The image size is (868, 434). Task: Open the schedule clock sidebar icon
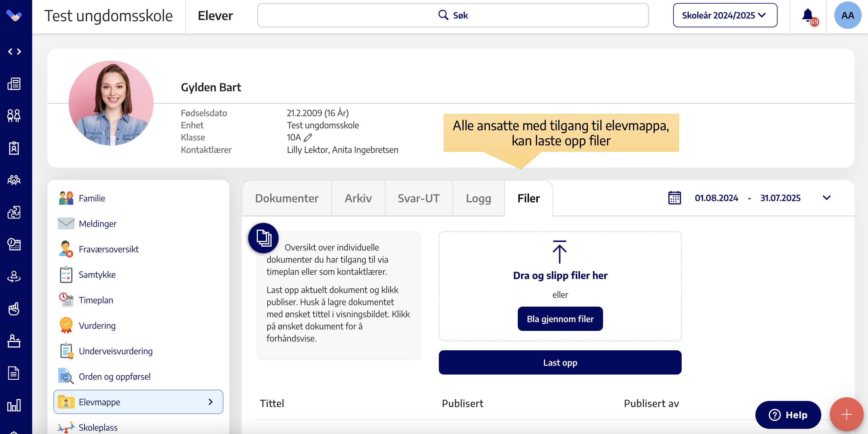(x=14, y=245)
